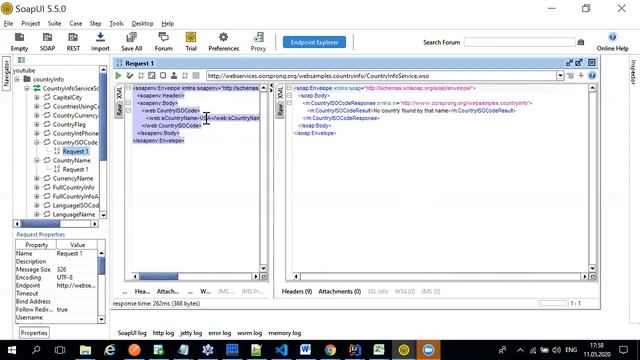
Task: Open Visual Studio Code from taskbar
Action: pyautogui.click(x=281, y=350)
